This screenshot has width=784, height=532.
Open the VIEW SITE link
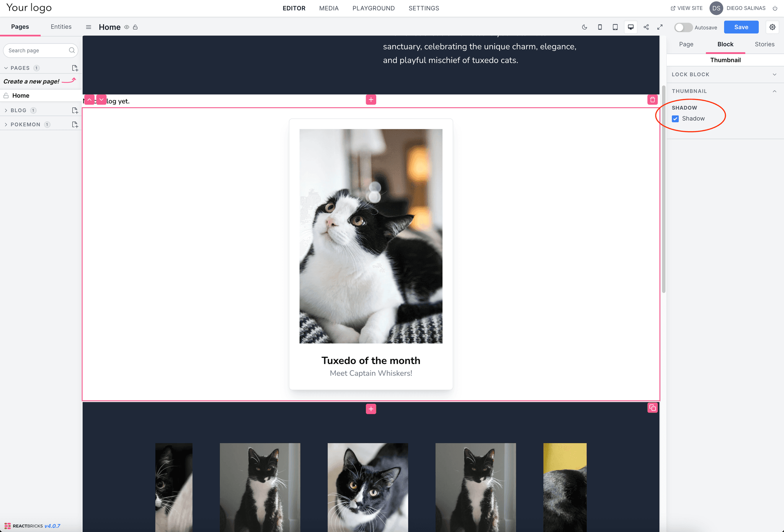point(687,8)
